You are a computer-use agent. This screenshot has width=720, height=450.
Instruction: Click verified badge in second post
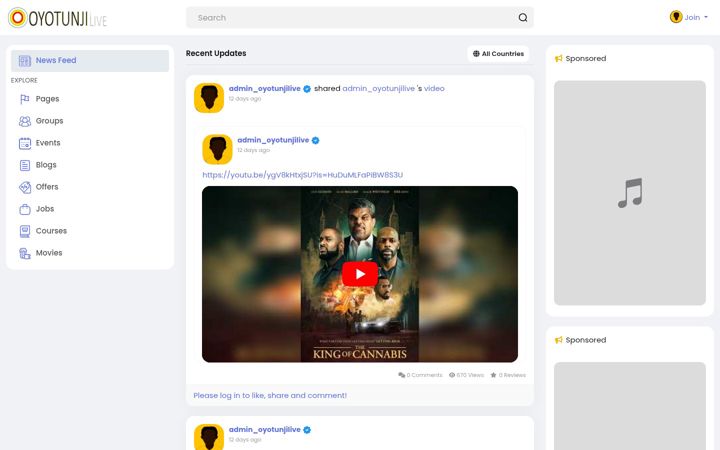click(307, 430)
